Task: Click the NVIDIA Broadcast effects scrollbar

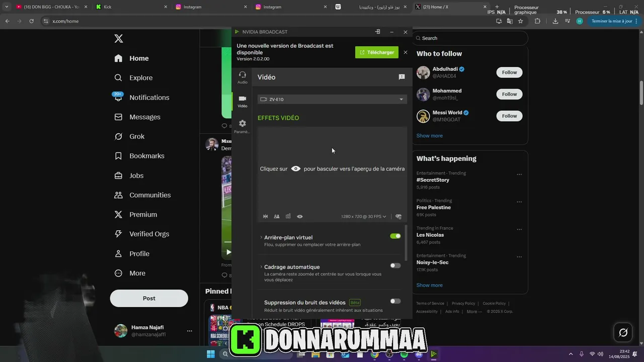Action: [x=406, y=243]
